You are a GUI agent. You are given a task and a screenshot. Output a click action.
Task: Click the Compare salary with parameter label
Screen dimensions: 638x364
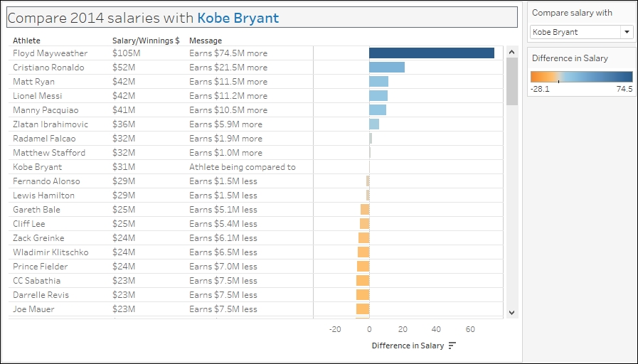click(572, 13)
